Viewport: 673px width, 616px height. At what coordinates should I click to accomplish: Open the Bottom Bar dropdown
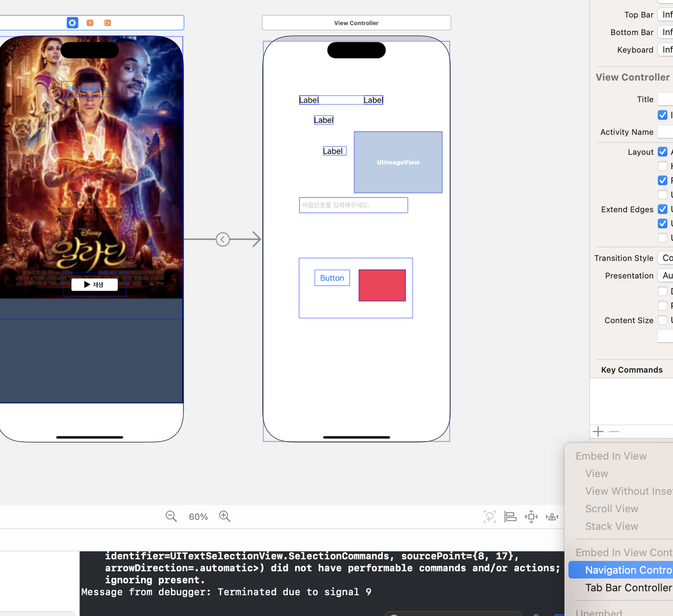click(666, 32)
